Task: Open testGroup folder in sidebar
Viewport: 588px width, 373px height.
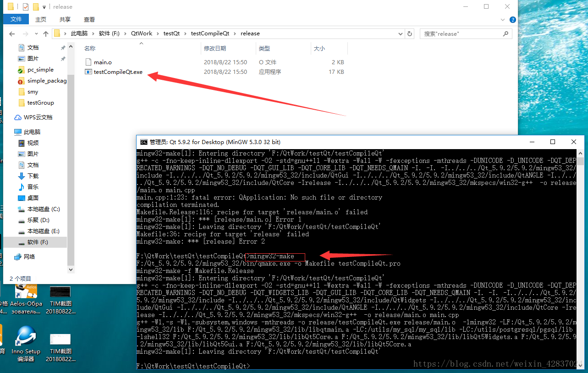Action: [40, 103]
